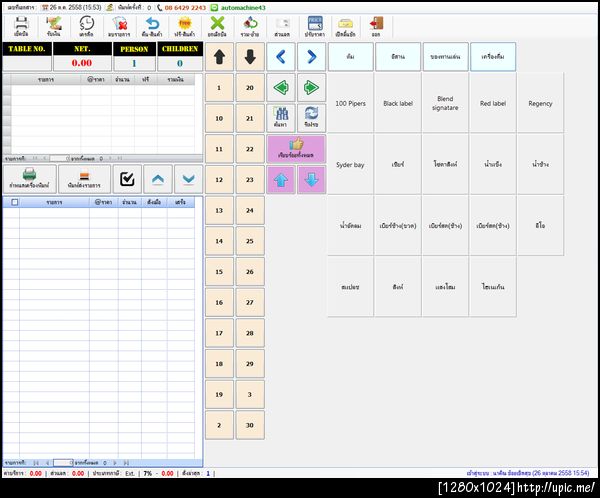Click the blue undo return-goods icon
The image size is (600, 498).
(x=152, y=26)
